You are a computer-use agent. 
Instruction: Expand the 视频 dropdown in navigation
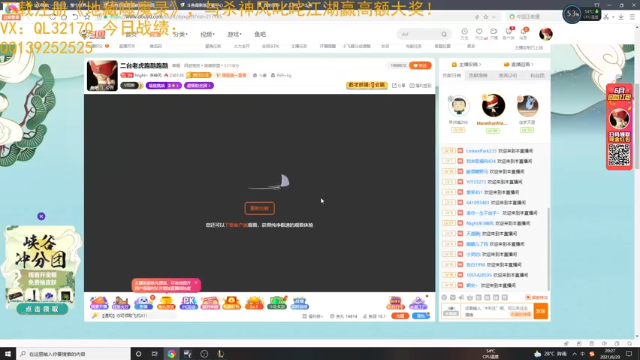coord(207,34)
